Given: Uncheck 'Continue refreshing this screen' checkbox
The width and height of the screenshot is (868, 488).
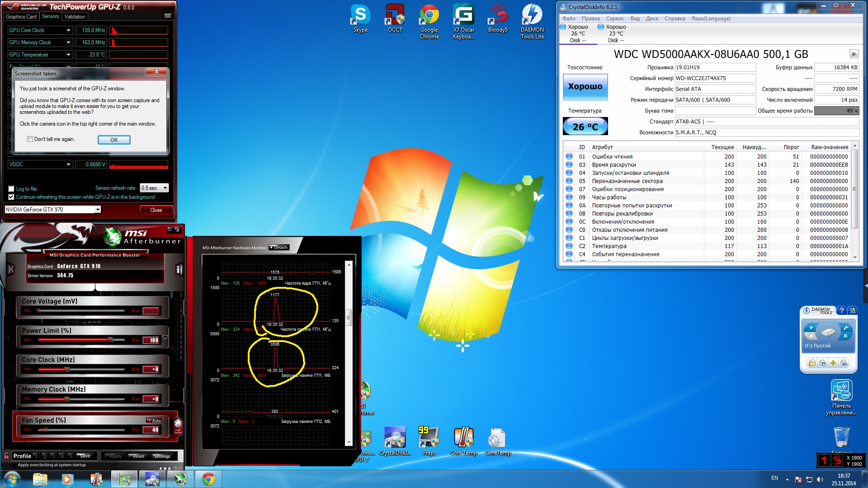Looking at the screenshot, I should click(x=11, y=197).
